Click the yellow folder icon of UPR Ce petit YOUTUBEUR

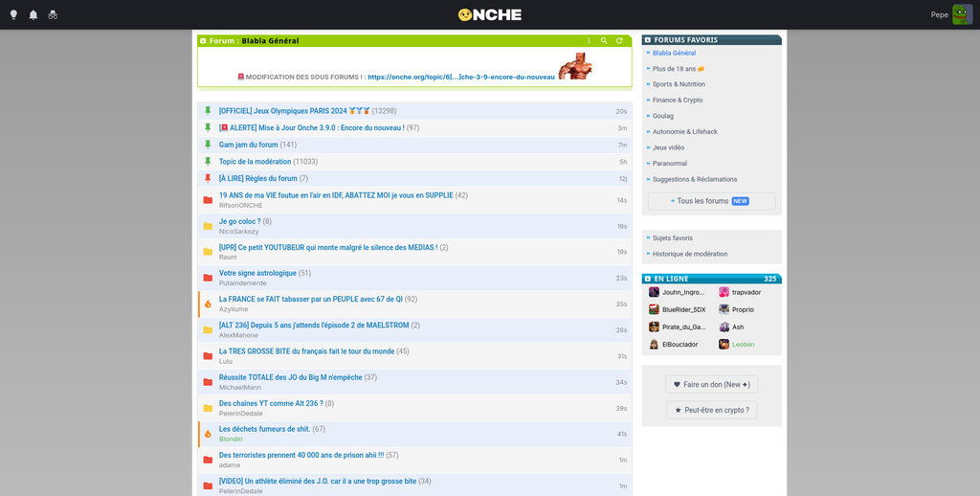(208, 252)
